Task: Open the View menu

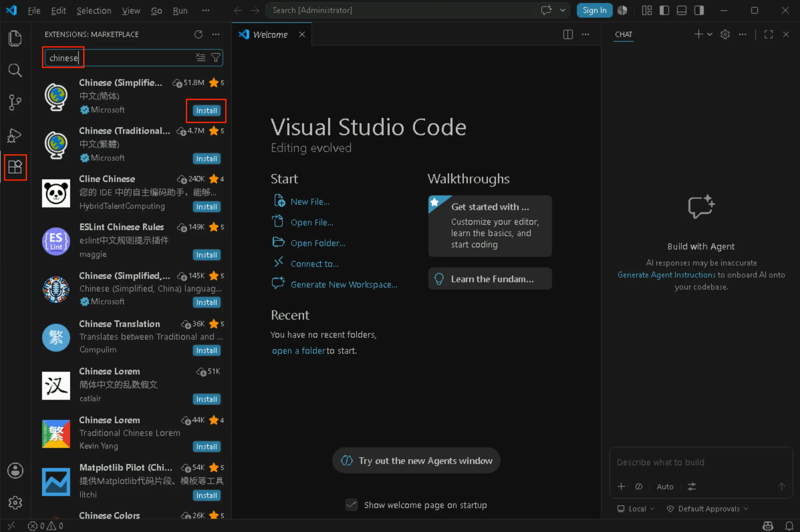Action: 131,10
